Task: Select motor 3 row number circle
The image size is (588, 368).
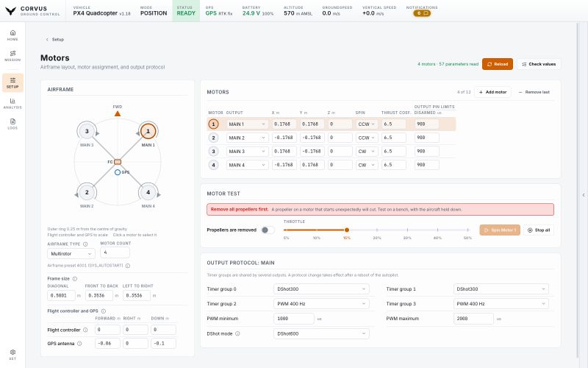Action: coord(213,152)
